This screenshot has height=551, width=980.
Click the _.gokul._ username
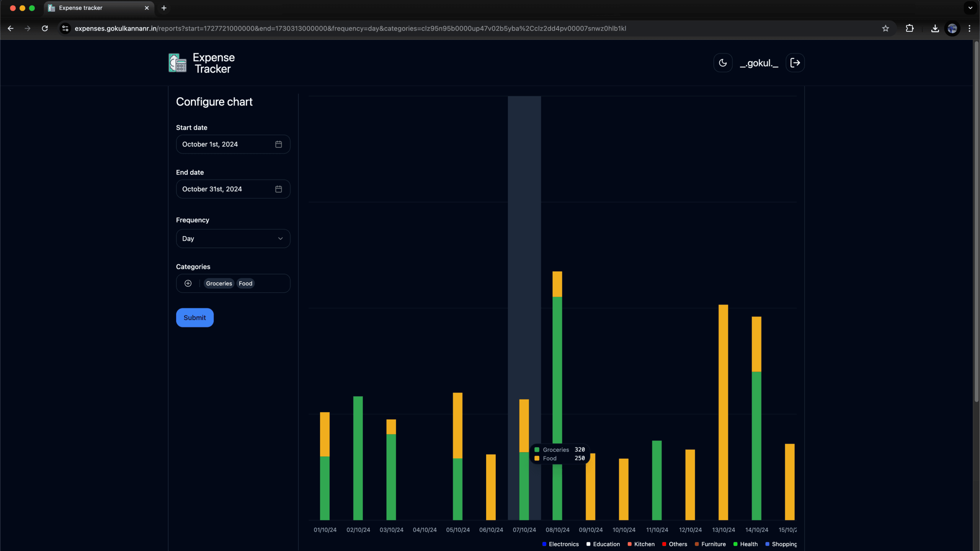pos(759,63)
